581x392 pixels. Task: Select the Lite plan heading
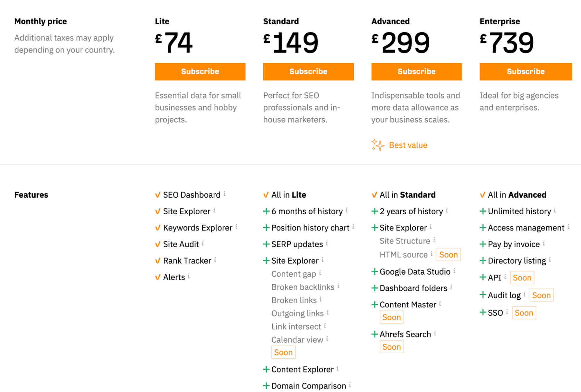pyautogui.click(x=162, y=21)
